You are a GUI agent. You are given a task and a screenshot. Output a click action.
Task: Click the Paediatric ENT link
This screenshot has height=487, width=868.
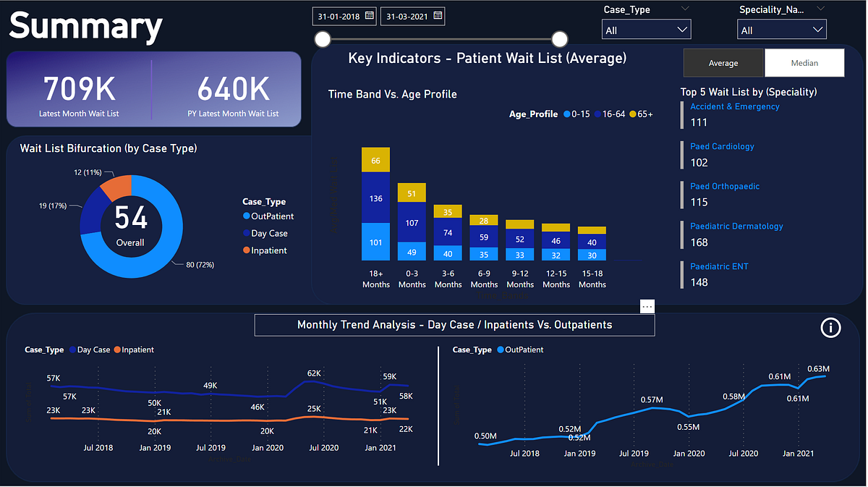(x=718, y=266)
